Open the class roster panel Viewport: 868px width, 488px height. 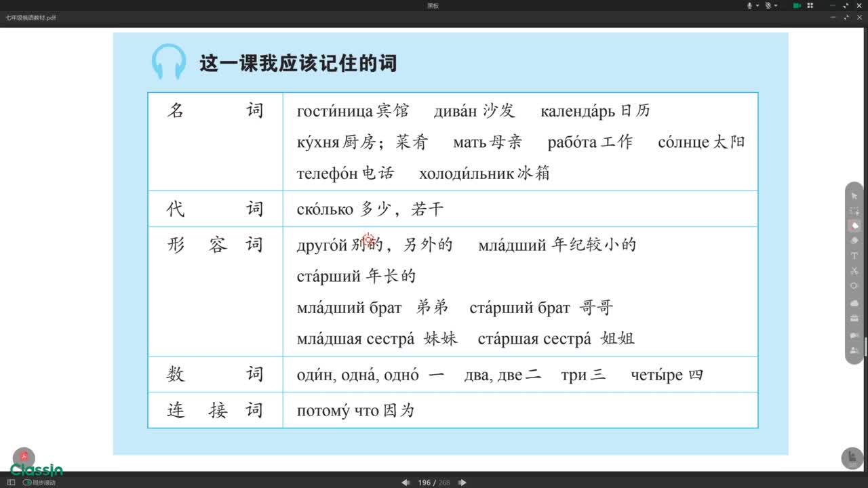click(x=854, y=350)
